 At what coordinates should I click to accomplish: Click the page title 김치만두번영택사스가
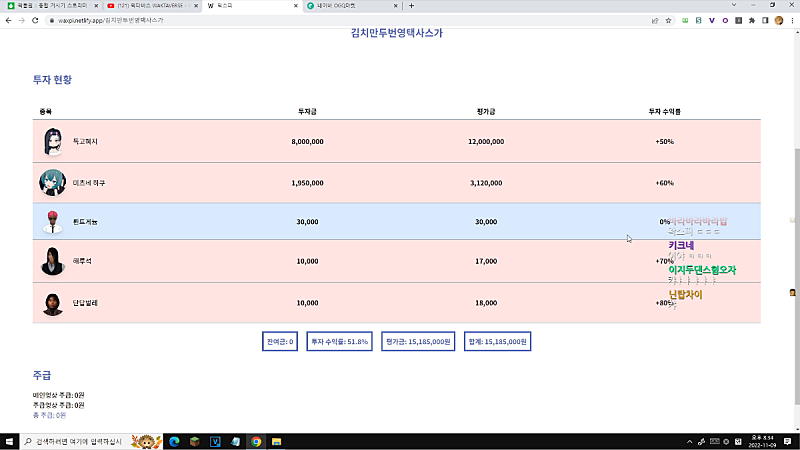tap(397, 33)
